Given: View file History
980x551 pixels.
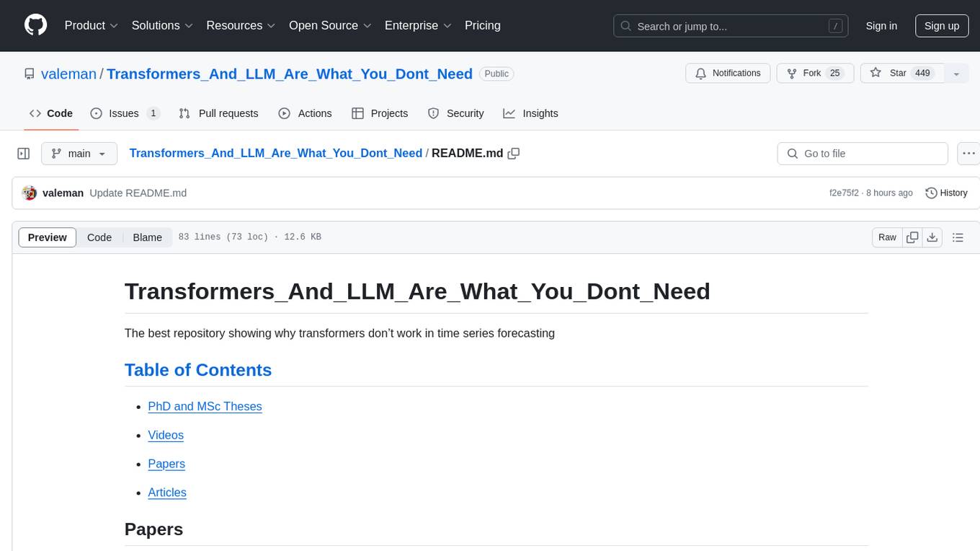Looking at the screenshot, I should (946, 193).
